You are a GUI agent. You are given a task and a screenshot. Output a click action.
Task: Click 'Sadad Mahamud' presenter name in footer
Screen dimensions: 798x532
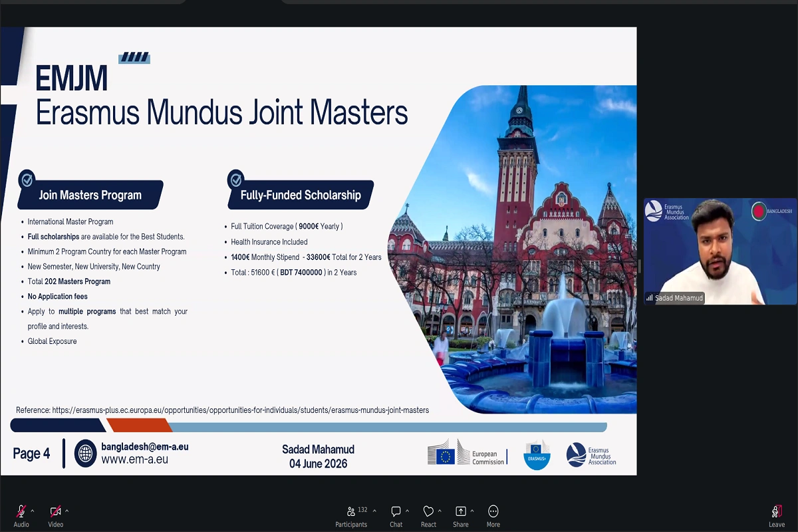(x=318, y=450)
